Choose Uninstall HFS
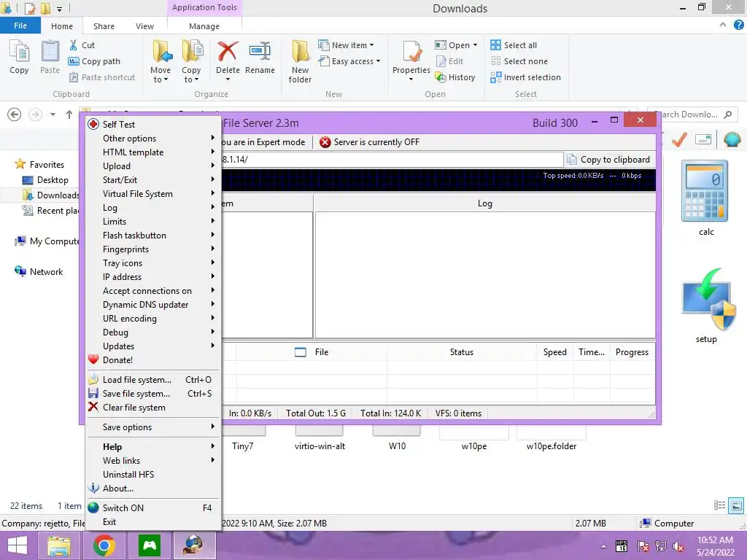 pos(152,474)
